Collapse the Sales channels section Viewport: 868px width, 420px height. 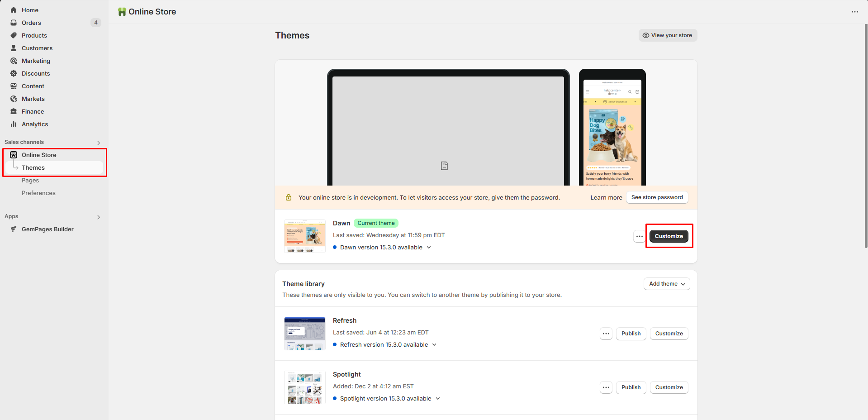coord(99,143)
